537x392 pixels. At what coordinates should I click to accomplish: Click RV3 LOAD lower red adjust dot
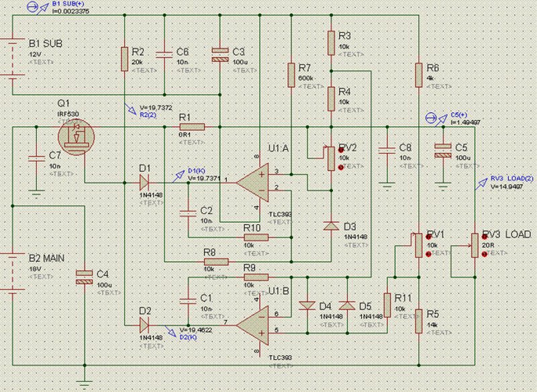pos(485,254)
